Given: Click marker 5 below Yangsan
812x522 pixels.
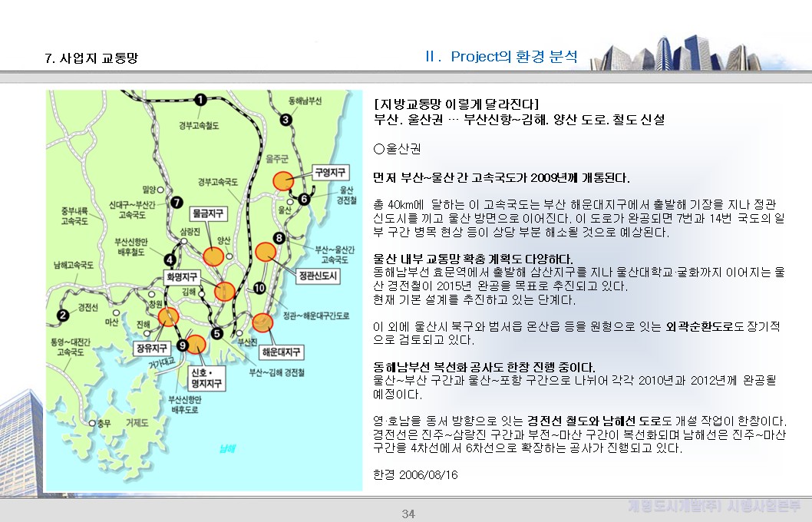Looking at the screenshot, I should click(x=216, y=333).
